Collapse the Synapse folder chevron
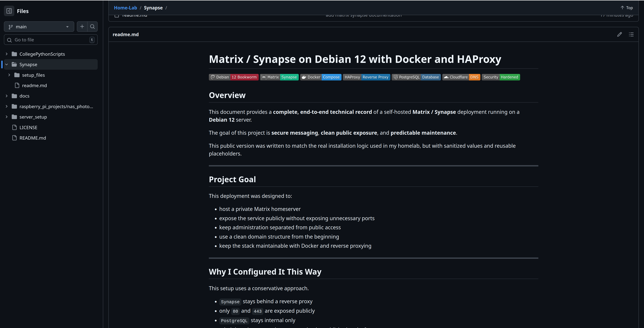Image resolution: width=644 pixels, height=328 pixels. coord(7,64)
